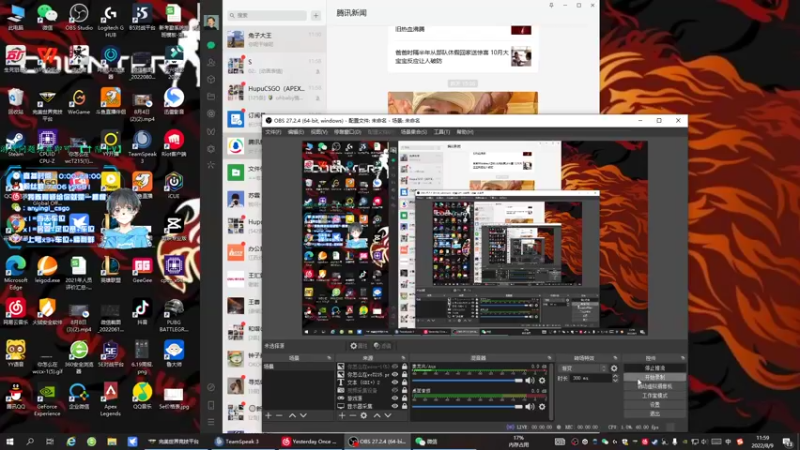Toggle visibility of video capture device source
The height and width of the screenshot is (450, 800).
395,390
